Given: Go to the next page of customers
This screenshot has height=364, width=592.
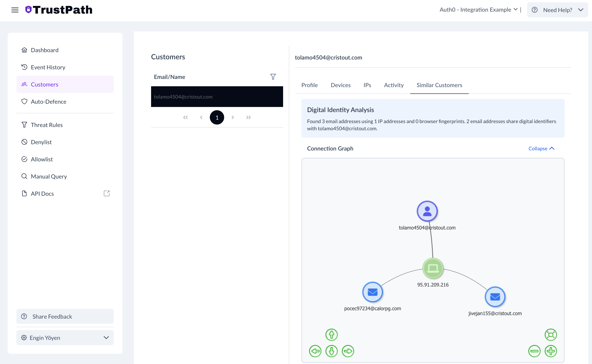Looking at the screenshot, I should pyautogui.click(x=233, y=117).
